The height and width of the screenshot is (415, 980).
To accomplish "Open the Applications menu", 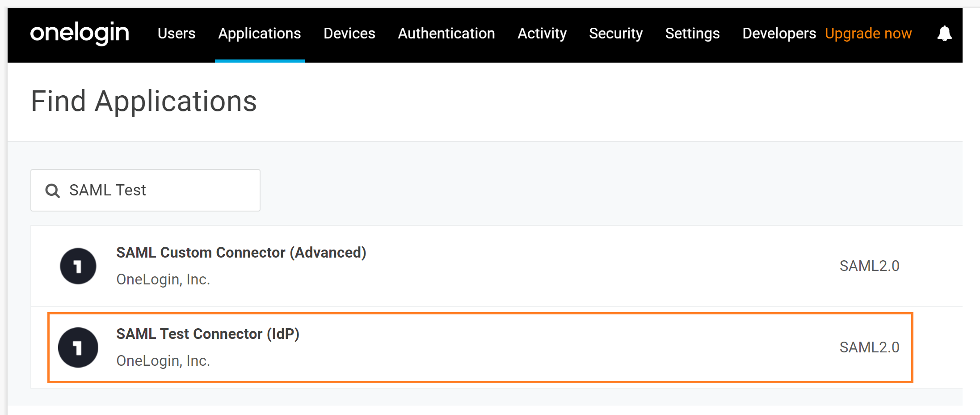I will coord(260,34).
